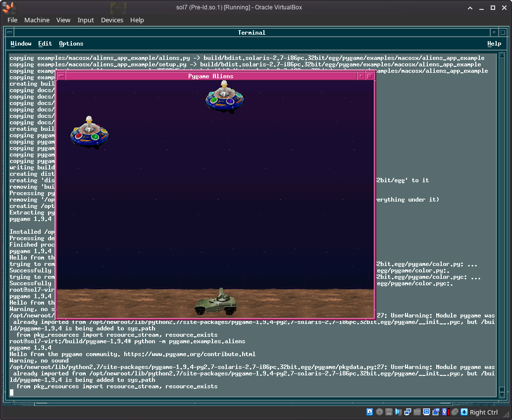Click the Terminal scrollbar down arrow
Screen dimensions: 512x420
tap(502, 395)
